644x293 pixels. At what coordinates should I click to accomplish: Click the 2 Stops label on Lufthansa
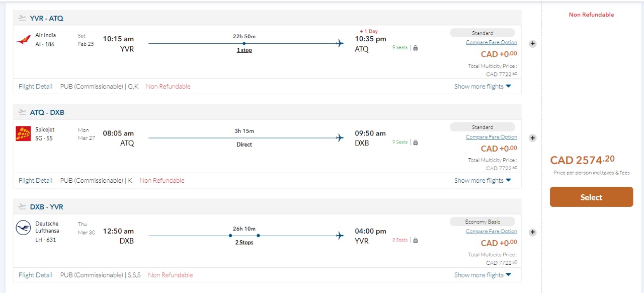(245, 243)
